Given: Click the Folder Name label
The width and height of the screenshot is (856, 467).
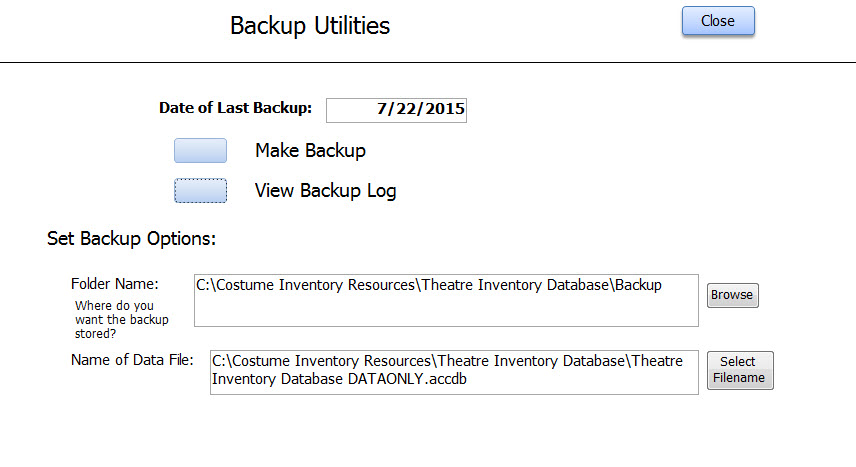Looking at the screenshot, I should click(115, 284).
